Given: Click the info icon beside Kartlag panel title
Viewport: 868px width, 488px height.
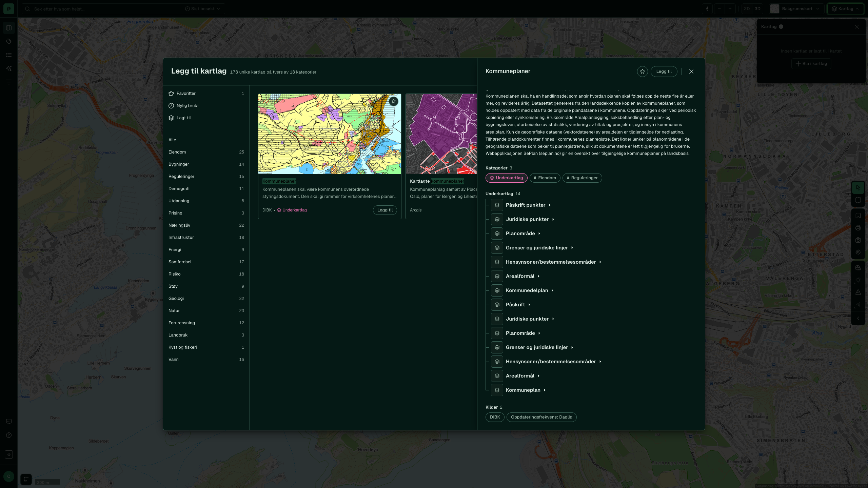Looking at the screenshot, I should (x=781, y=27).
